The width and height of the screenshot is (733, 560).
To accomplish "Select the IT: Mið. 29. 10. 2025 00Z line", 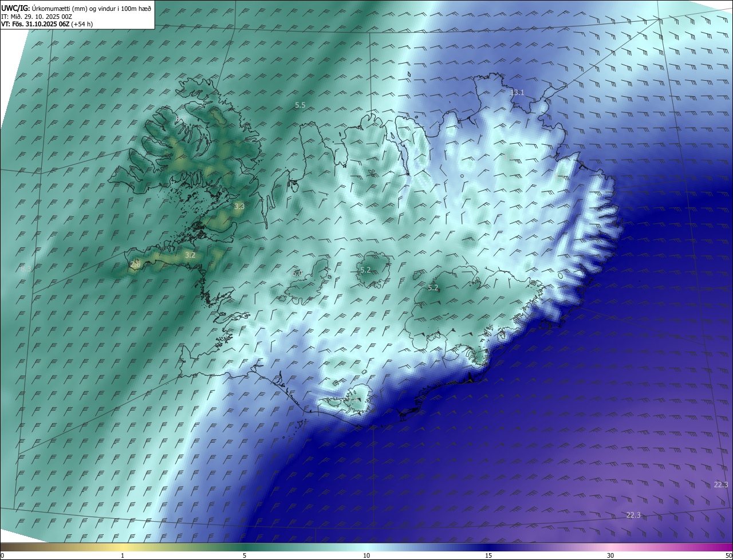I will click(36, 17).
